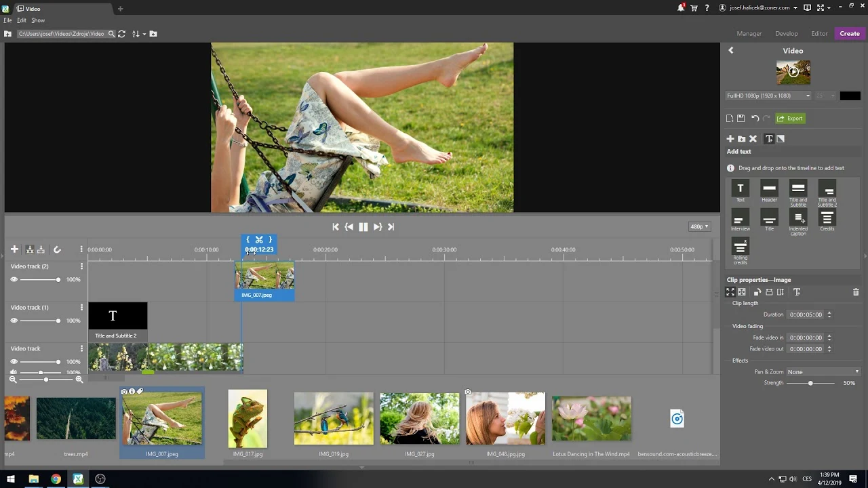Select the fill-frame clip option

tap(742, 292)
